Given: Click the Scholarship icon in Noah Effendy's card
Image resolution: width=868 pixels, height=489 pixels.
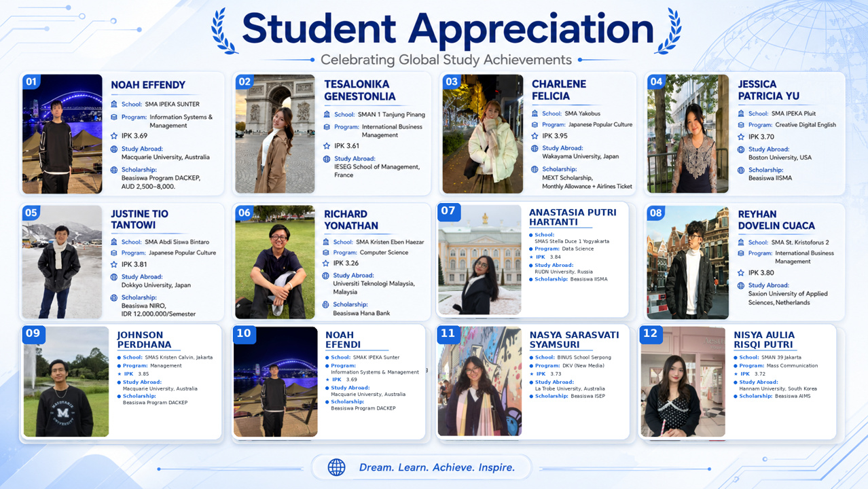Looking at the screenshot, I should point(114,170).
